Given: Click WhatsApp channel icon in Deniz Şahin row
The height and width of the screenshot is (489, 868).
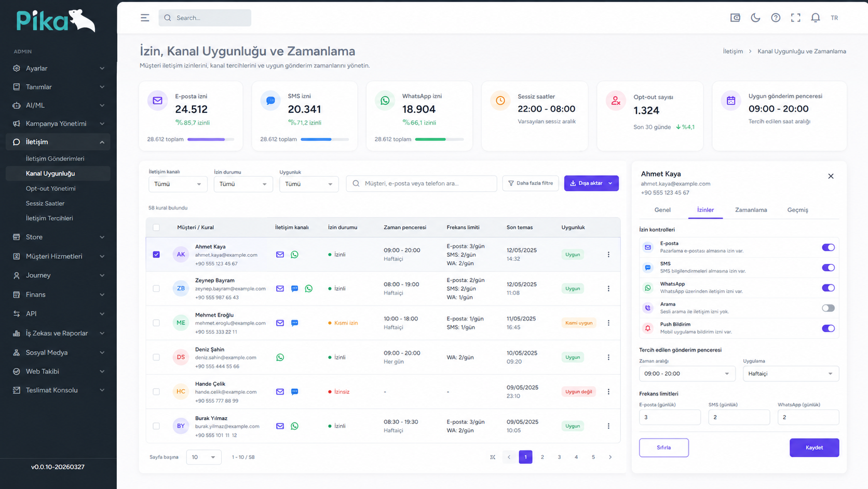Looking at the screenshot, I should 280,357.
